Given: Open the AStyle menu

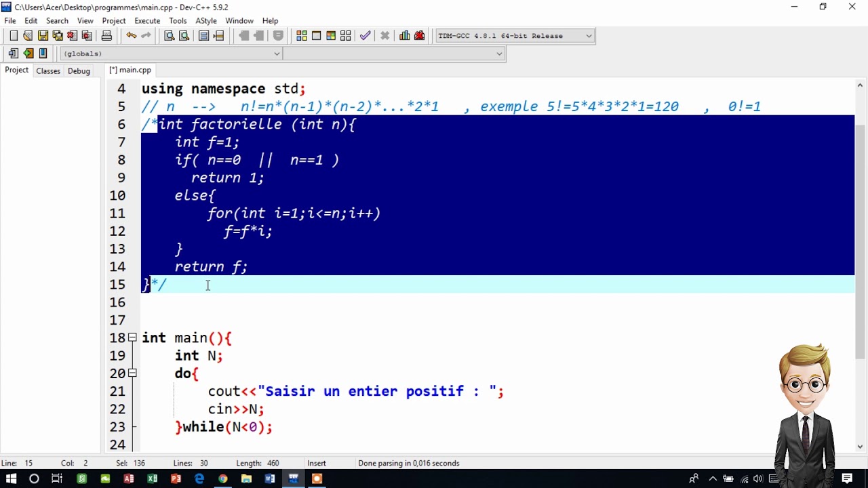Looking at the screenshot, I should [x=206, y=21].
